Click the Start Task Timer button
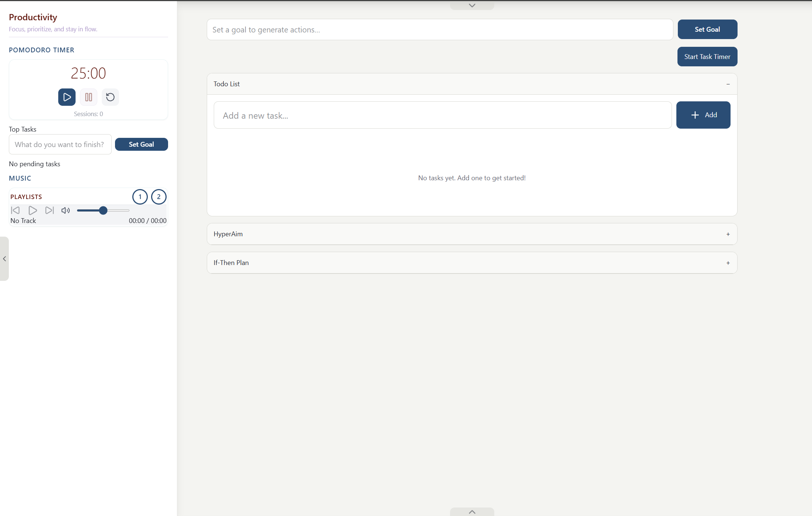The height and width of the screenshot is (516, 812). pyautogui.click(x=707, y=56)
